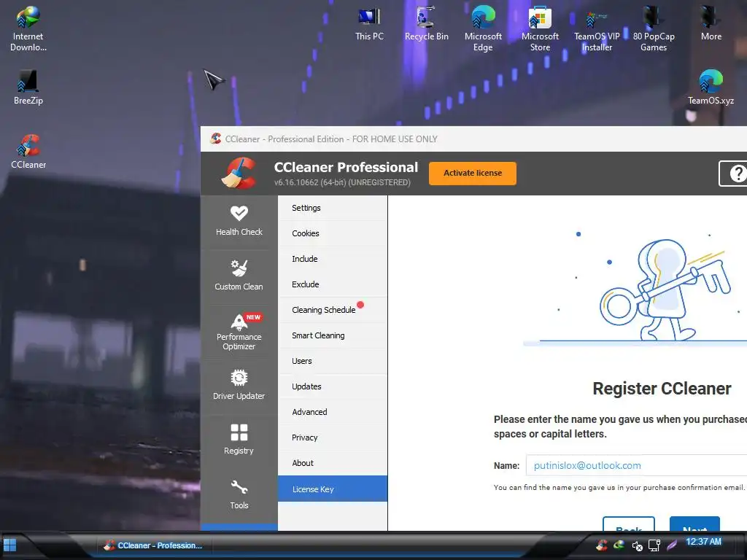Select the BreeZip desktop icon
This screenshot has height=560, width=747.
tap(28, 87)
